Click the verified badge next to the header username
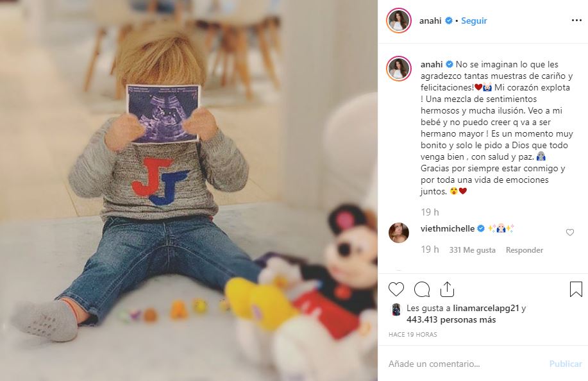This screenshot has width=588, height=381. 448,21
